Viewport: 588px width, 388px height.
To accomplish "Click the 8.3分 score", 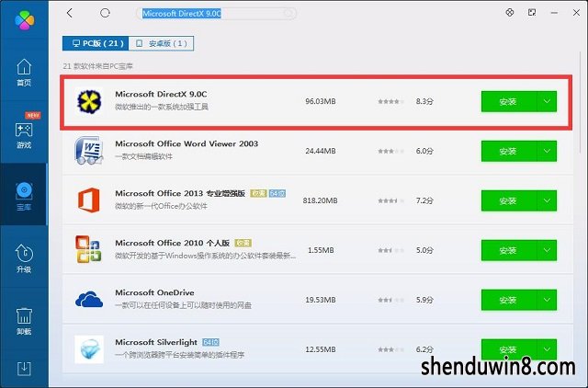I will pos(424,101).
